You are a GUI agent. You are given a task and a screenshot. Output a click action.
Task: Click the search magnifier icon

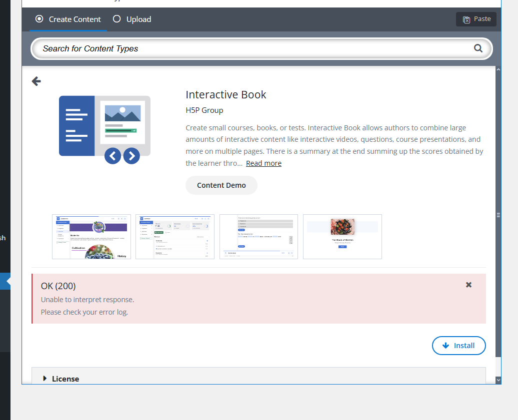pyautogui.click(x=478, y=48)
